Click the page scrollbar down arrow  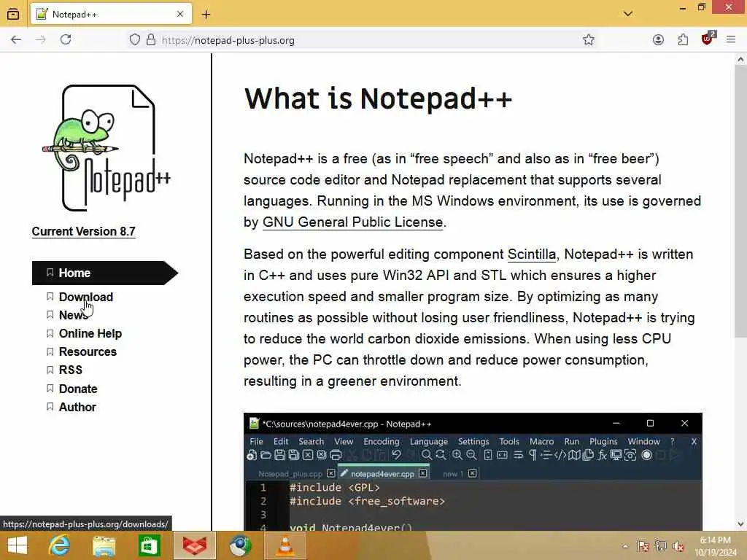[x=740, y=524]
